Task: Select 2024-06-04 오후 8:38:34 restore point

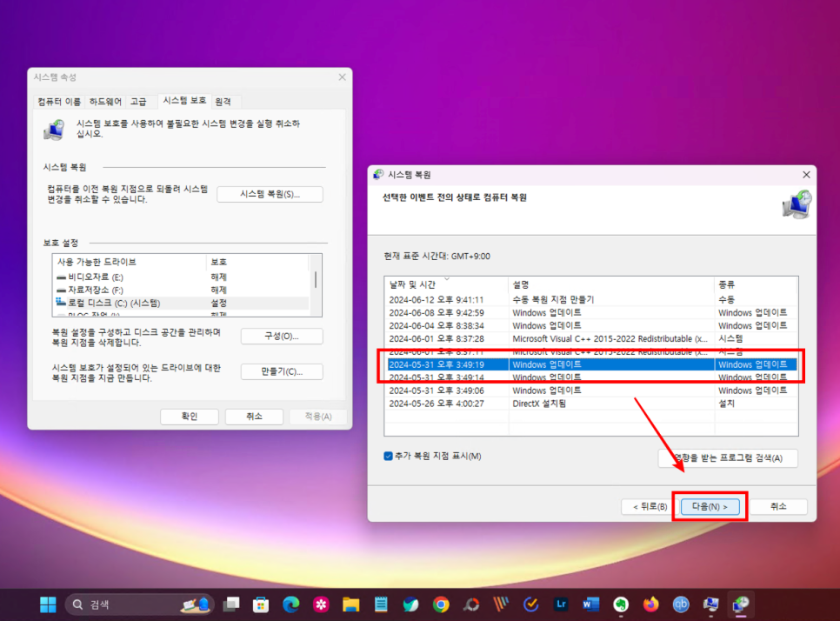Action: (x=591, y=325)
